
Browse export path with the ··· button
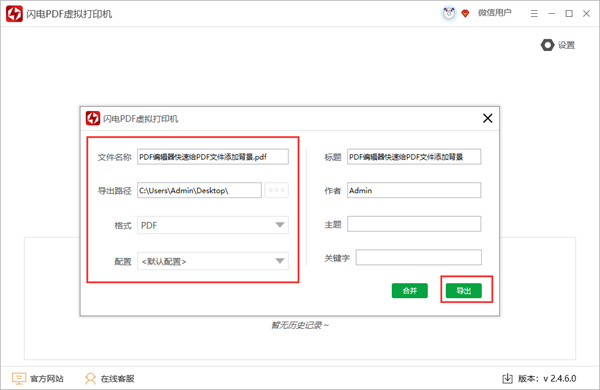(x=277, y=190)
